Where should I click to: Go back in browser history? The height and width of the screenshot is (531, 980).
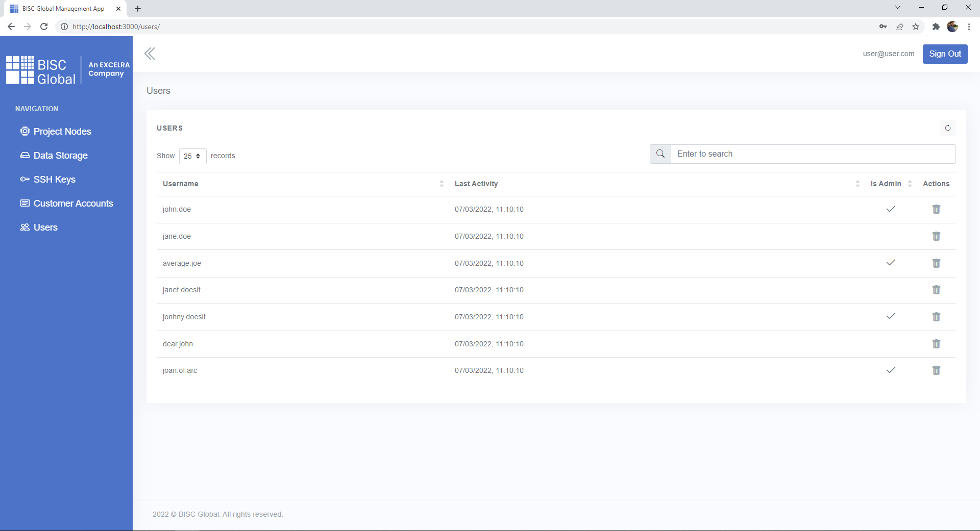pos(11,27)
